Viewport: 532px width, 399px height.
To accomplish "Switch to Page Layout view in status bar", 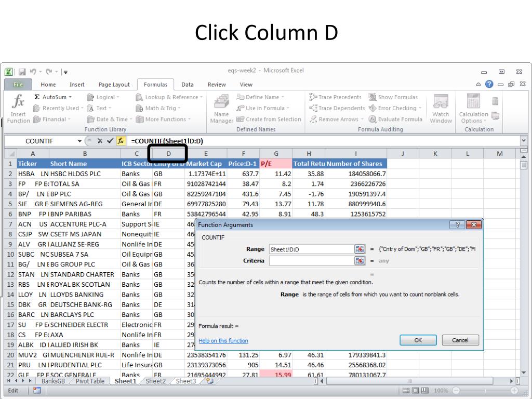I will (x=415, y=391).
